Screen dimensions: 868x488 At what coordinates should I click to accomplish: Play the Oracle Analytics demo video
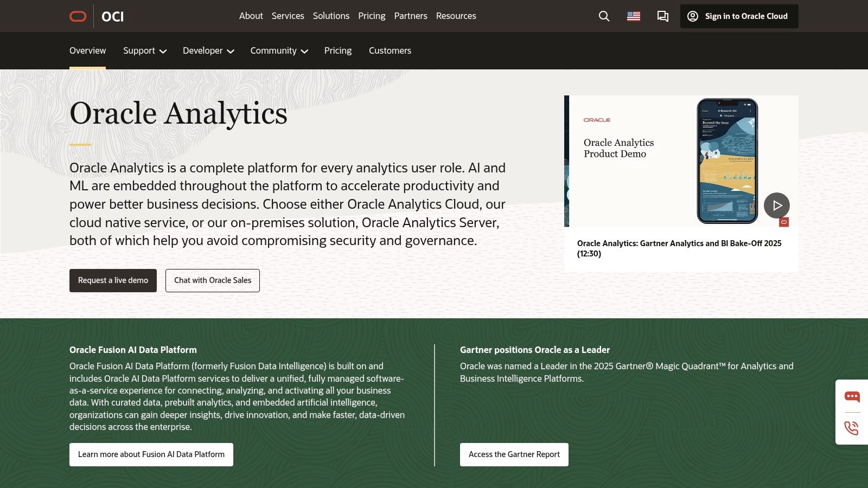click(x=777, y=206)
